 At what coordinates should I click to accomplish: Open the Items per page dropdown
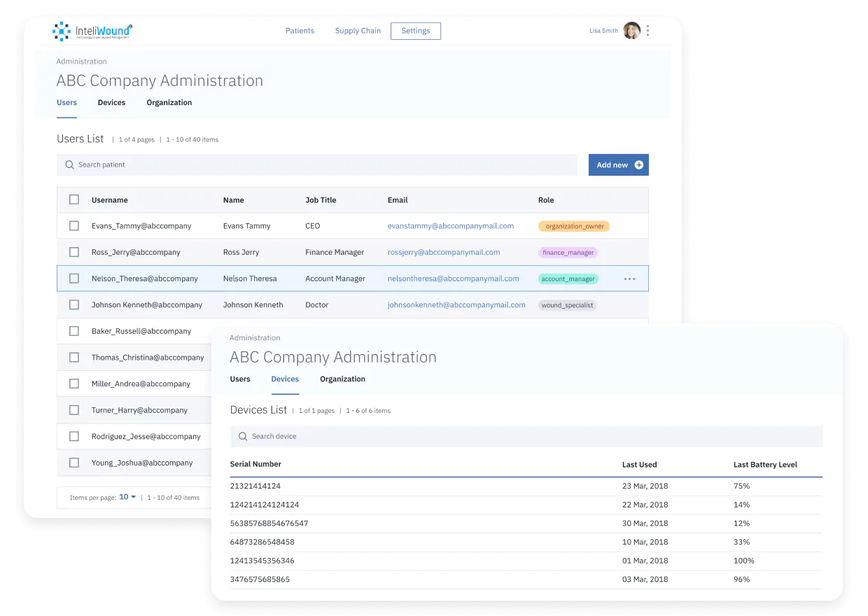coord(127,497)
